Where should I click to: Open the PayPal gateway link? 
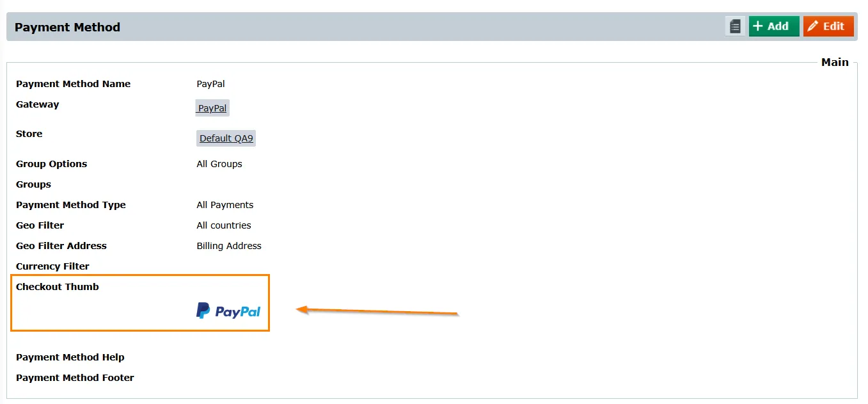point(212,108)
